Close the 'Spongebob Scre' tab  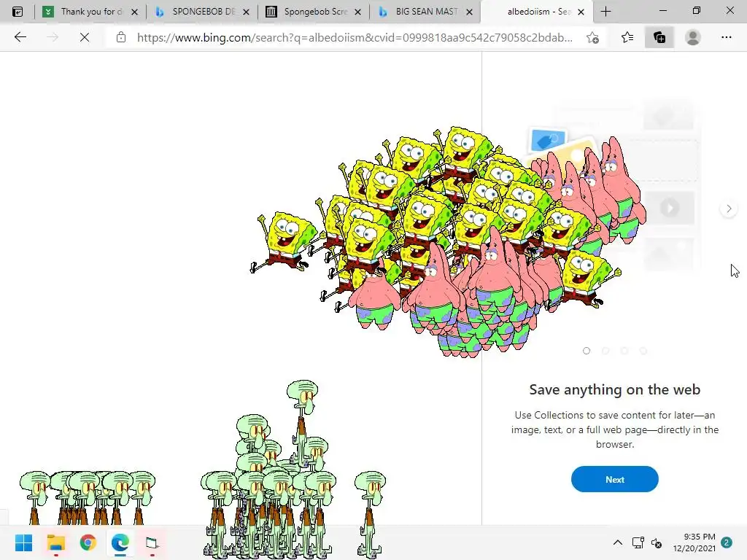coord(357,12)
